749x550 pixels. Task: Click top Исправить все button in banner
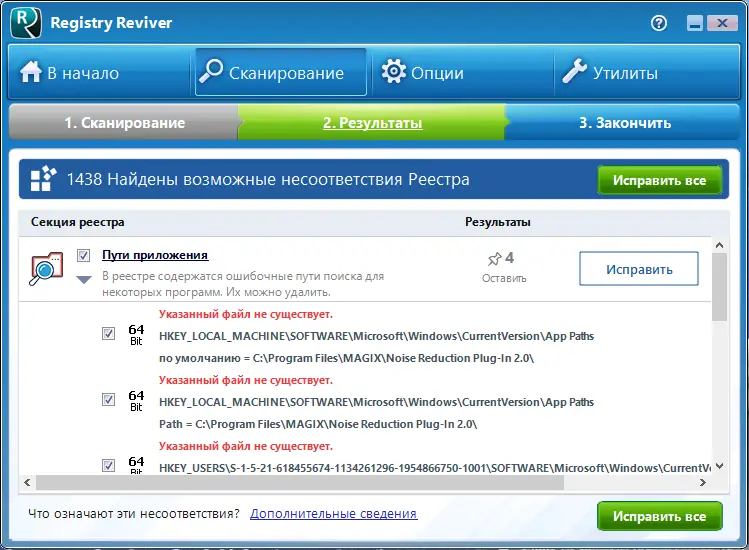pos(660,180)
